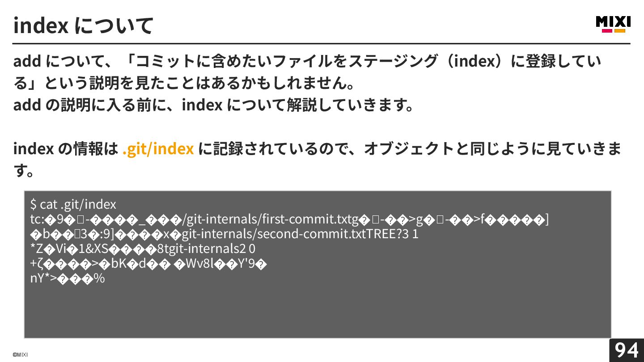Image resolution: width=644 pixels, height=362 pixels.
Task: Click the "8tgit-internals2 0" output text
Action: [x=206, y=249]
